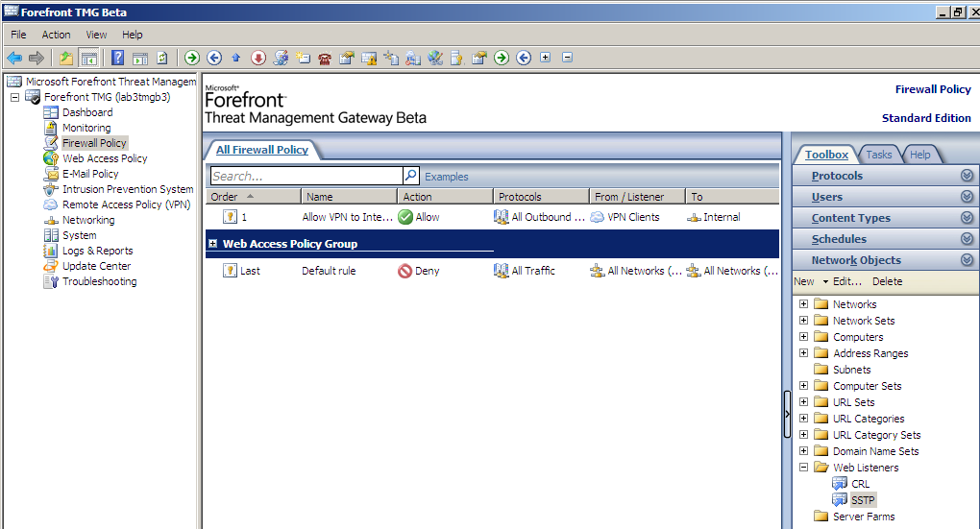This screenshot has width=980, height=529.
Task: Switch to the Help tab in right pane
Action: [x=919, y=155]
